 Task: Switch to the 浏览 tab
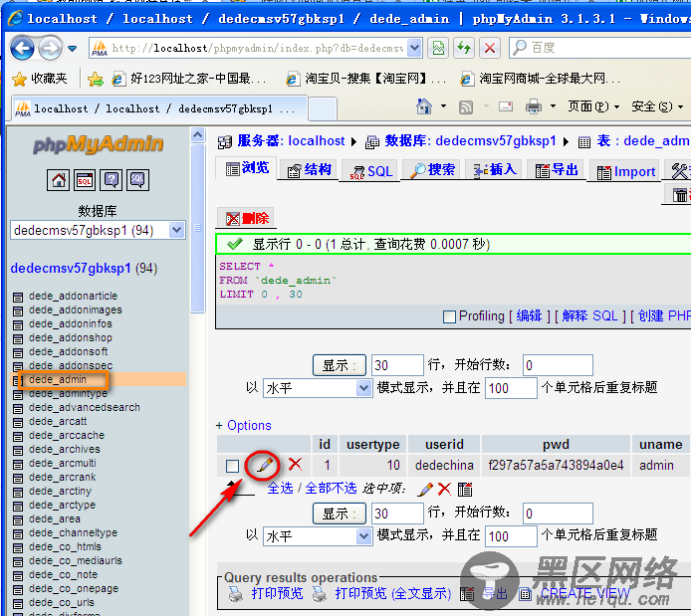(x=247, y=168)
